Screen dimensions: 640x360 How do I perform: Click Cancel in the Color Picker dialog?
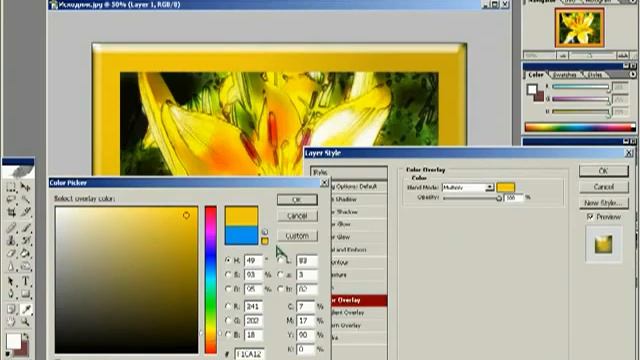click(x=297, y=216)
